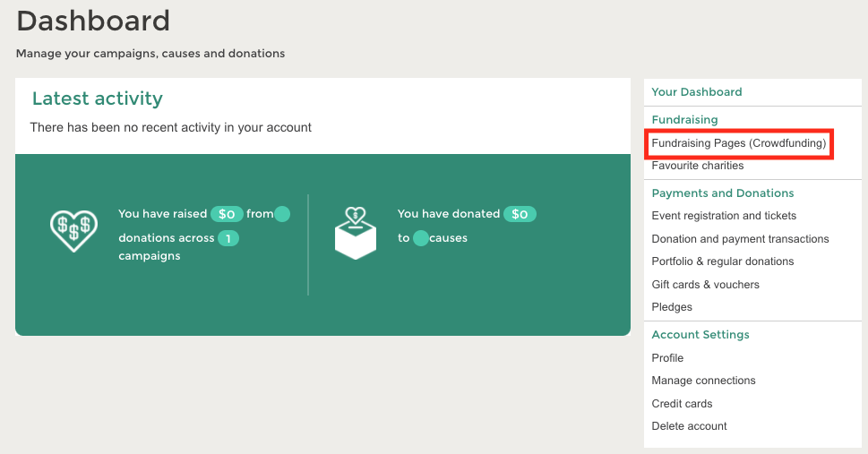This screenshot has width=868, height=454.
Task: Open Portfolio & regular donations
Action: pyautogui.click(x=722, y=261)
